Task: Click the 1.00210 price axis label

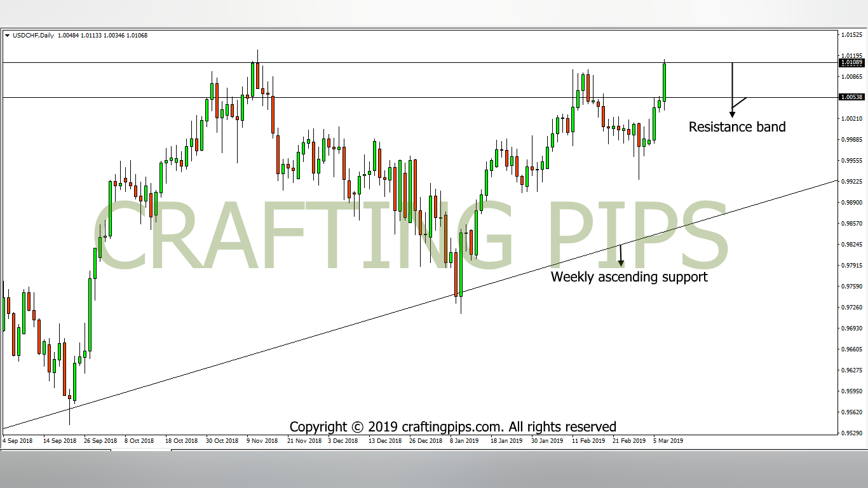Action: pos(851,119)
